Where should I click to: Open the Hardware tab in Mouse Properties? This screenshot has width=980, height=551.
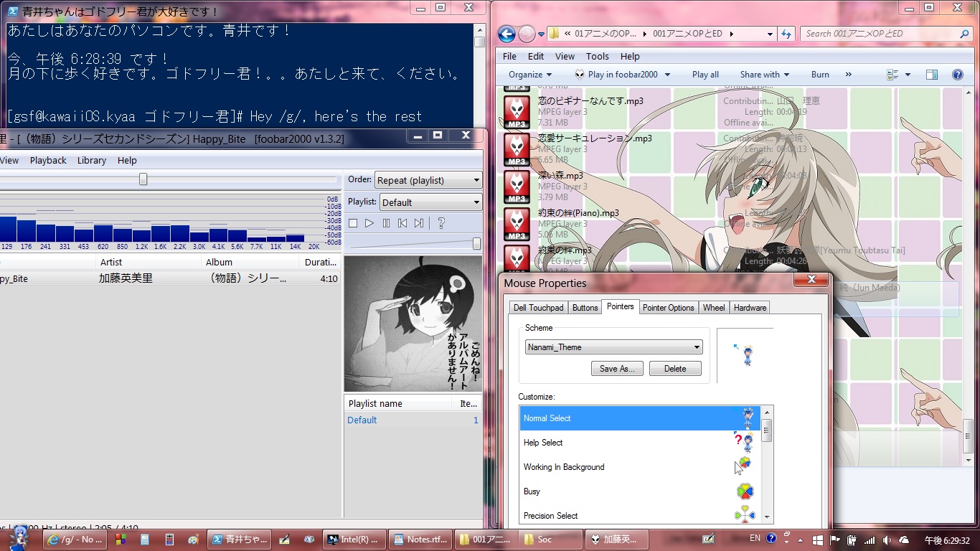(x=750, y=308)
